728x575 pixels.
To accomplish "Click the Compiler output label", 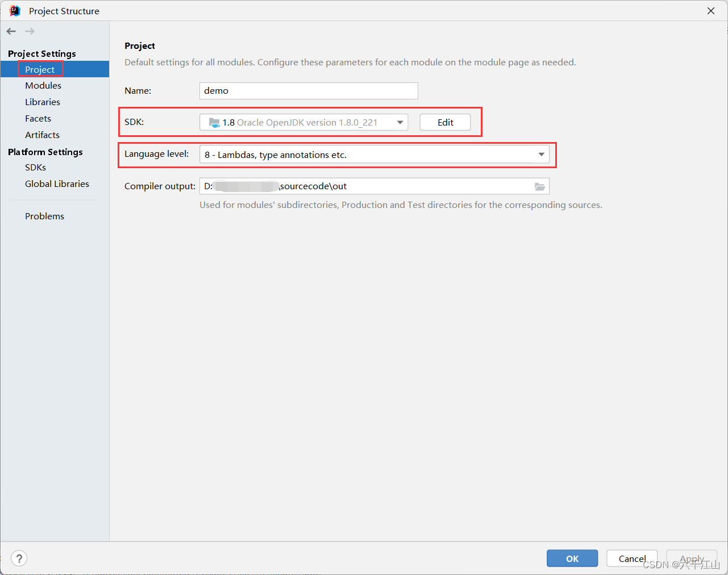I will click(x=160, y=186).
